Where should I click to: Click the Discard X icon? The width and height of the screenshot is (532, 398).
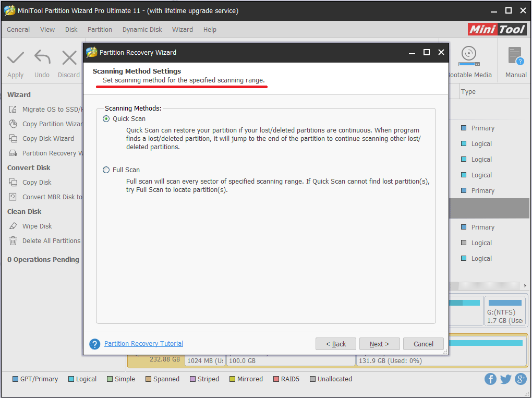point(69,58)
